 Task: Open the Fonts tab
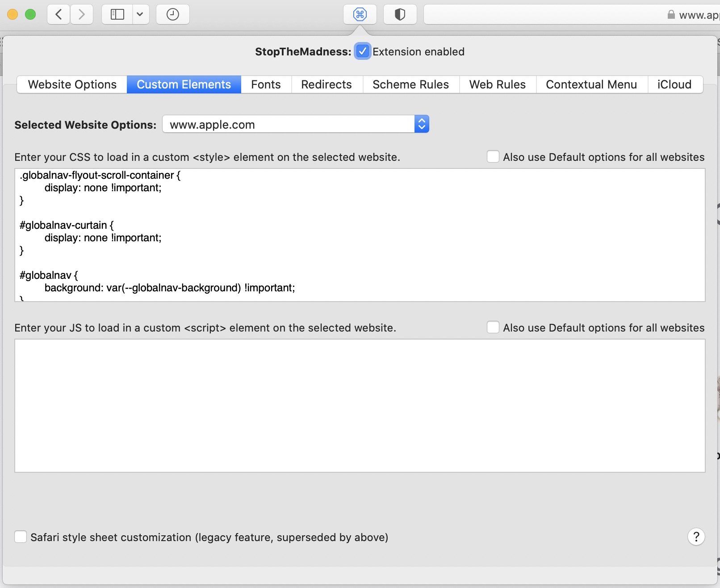point(266,84)
